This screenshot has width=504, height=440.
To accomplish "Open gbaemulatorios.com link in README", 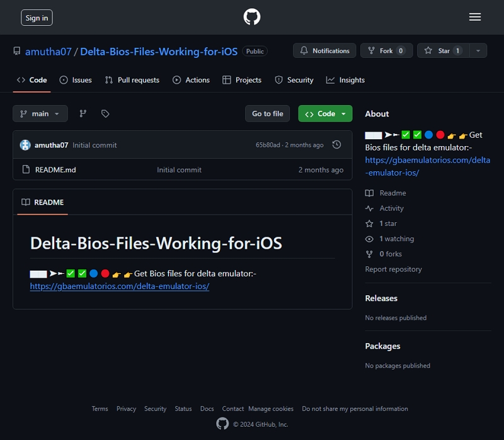I will [x=120, y=286].
